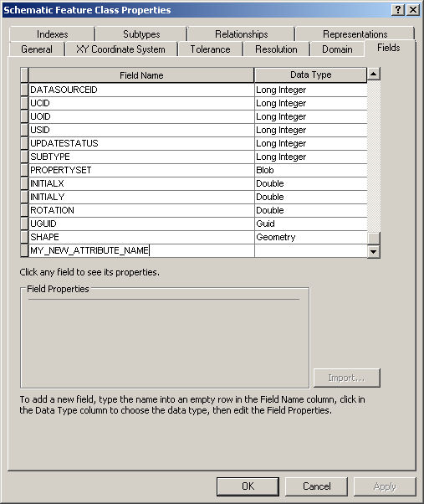Confirm with the OK button
424x504 pixels.
[248, 486]
